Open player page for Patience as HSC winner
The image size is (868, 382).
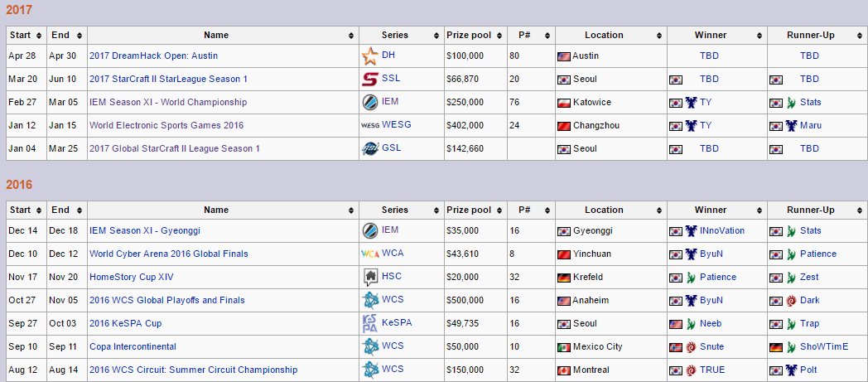718,278
